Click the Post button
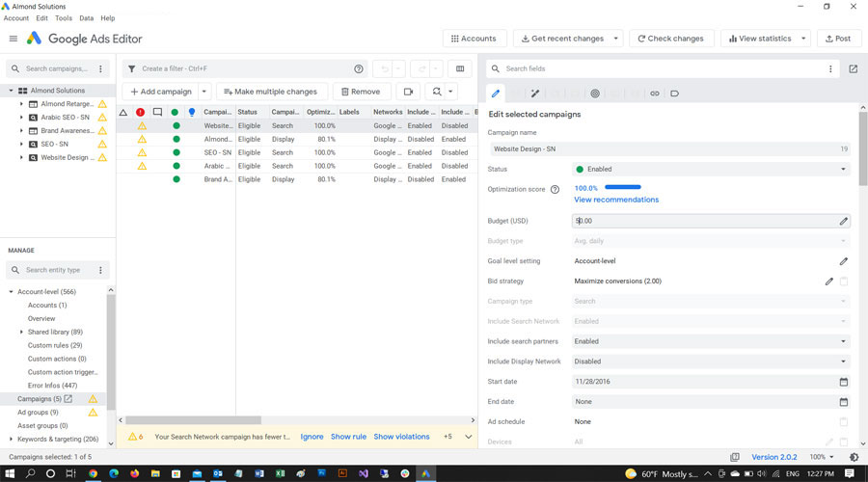 point(838,39)
